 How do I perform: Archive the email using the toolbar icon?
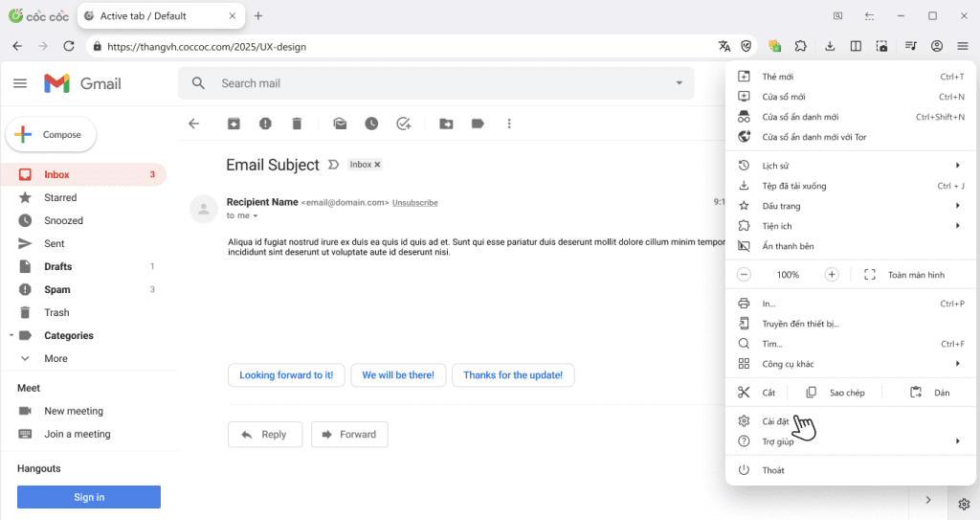(234, 124)
